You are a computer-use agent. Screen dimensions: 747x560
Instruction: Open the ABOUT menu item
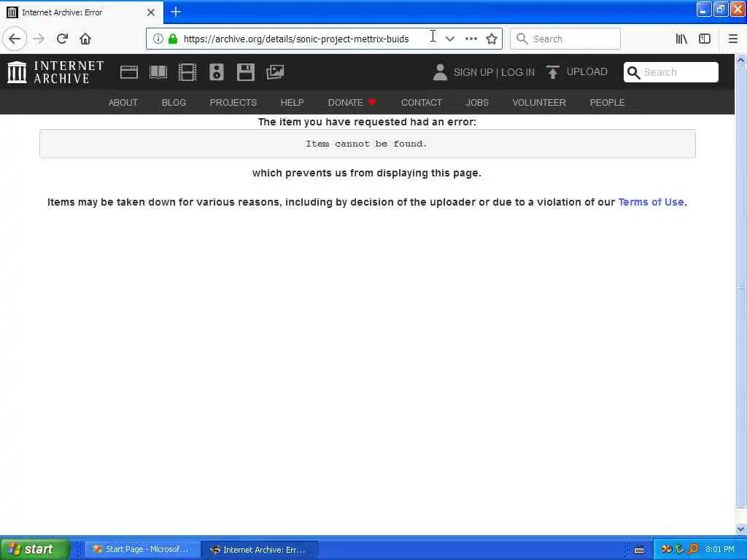point(123,102)
